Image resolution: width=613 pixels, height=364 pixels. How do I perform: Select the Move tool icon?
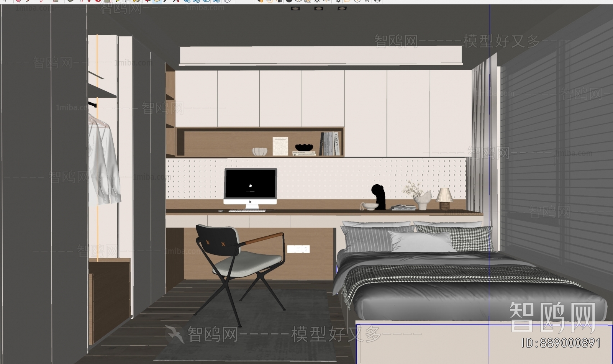(x=89, y=2)
